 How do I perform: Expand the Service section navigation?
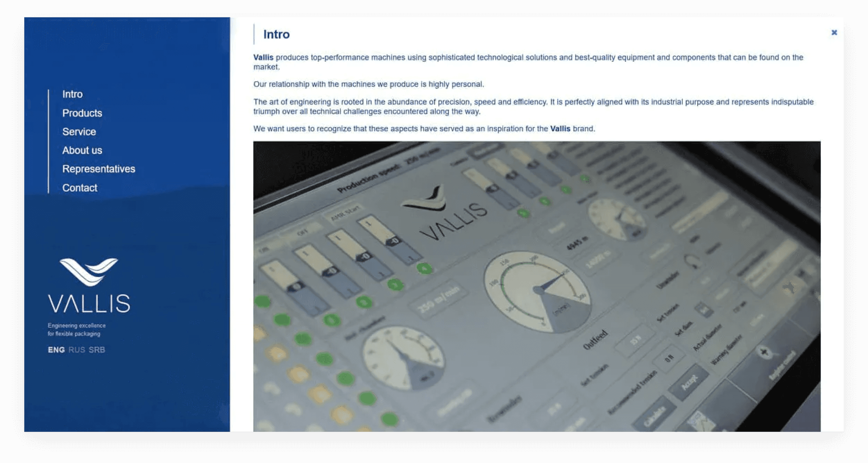[x=79, y=131]
